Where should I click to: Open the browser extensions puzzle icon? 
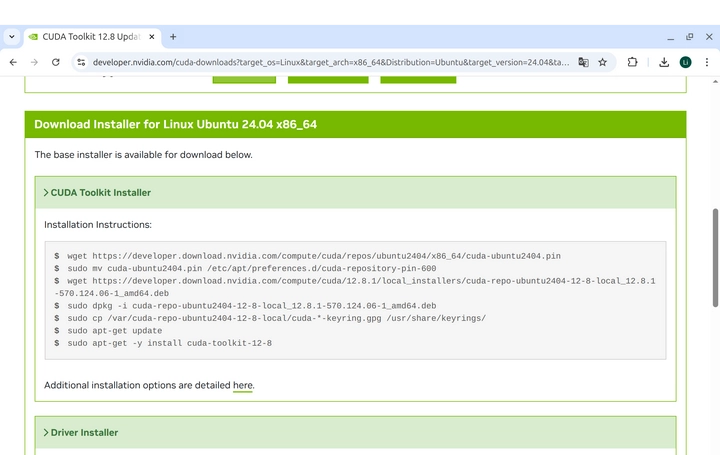coord(632,62)
